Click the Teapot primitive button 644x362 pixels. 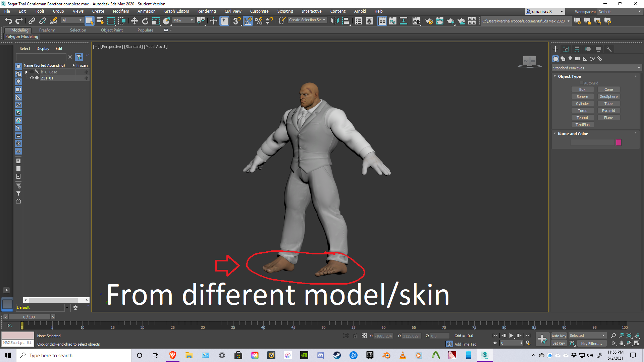[583, 118]
